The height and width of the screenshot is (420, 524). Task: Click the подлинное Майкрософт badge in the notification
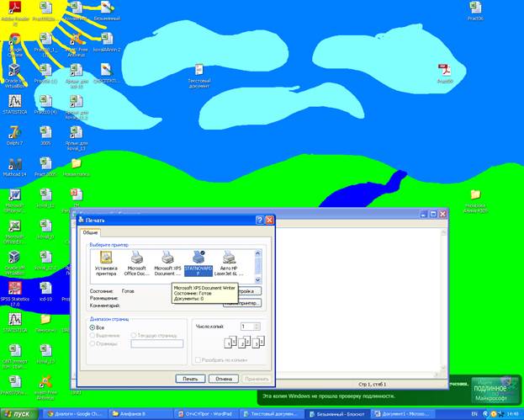(495, 389)
